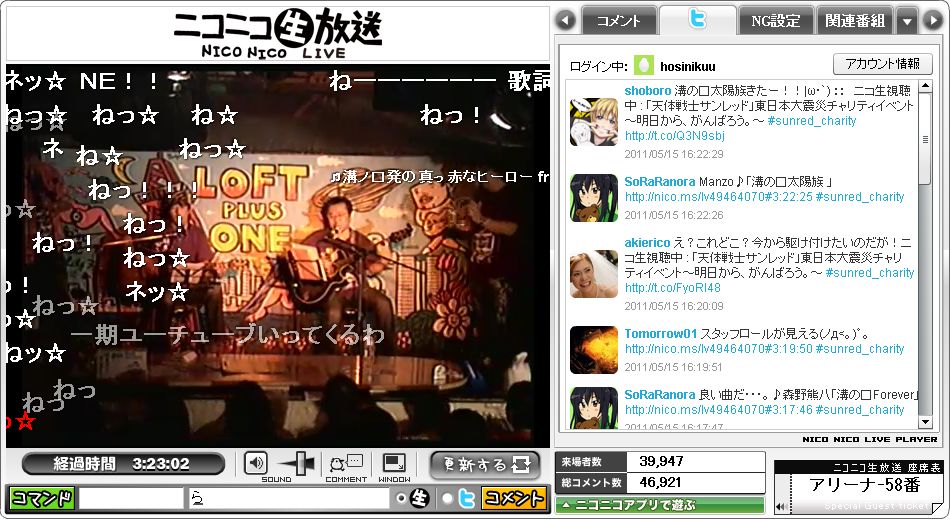This screenshot has height=520, width=950.
Task: Open link http://t.co/Q3N9sbj
Action: pyautogui.click(x=674, y=136)
